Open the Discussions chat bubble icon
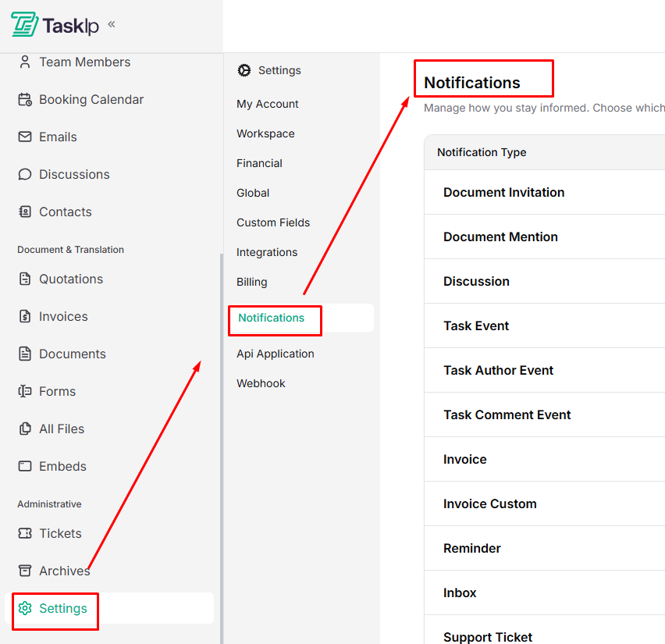The width and height of the screenshot is (665, 644). [x=25, y=174]
